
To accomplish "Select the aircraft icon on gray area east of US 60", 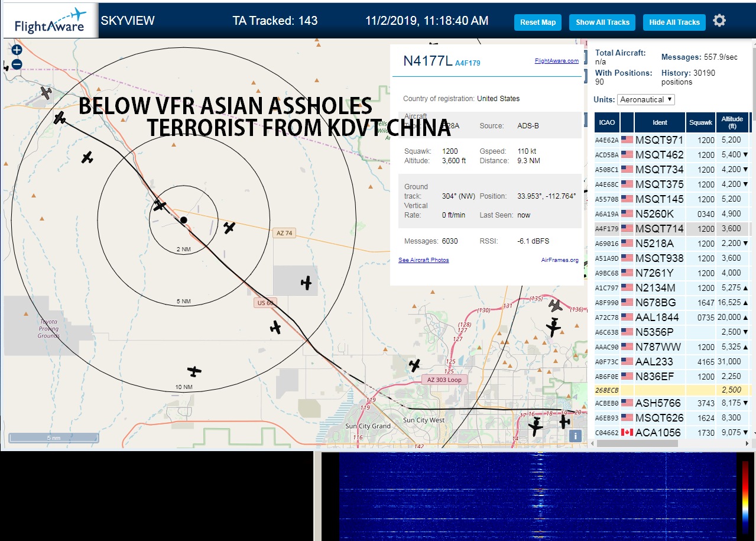I will click(x=306, y=283).
